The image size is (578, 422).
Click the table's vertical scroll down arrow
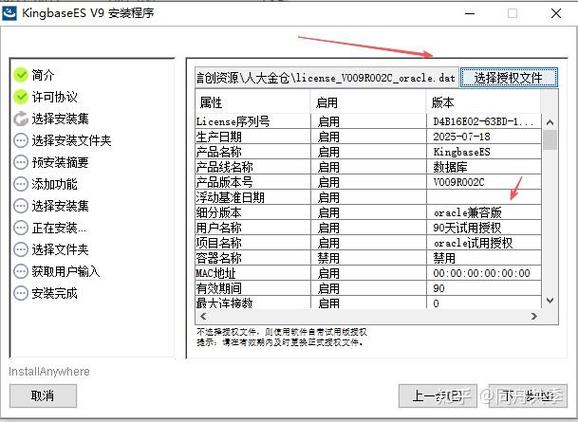[550, 300]
